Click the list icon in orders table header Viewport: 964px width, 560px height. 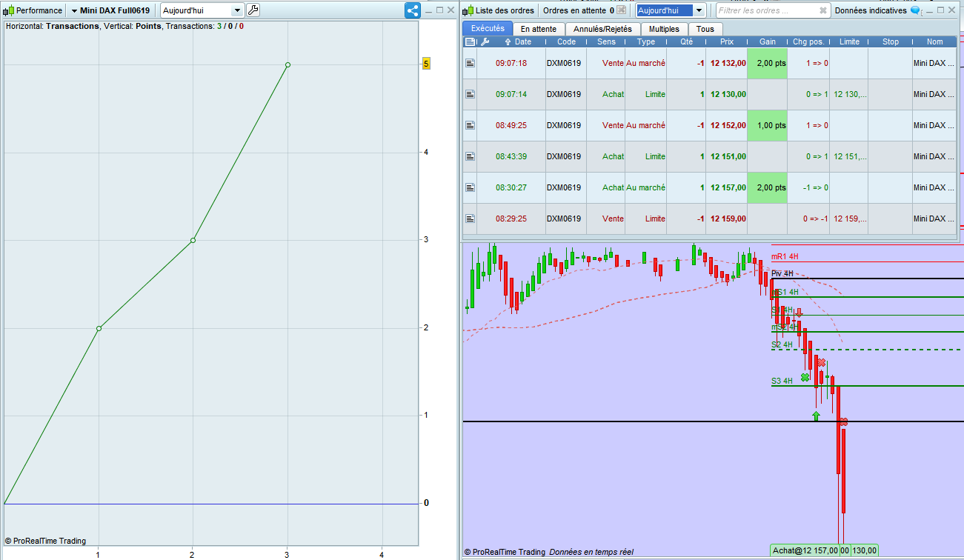coord(470,42)
